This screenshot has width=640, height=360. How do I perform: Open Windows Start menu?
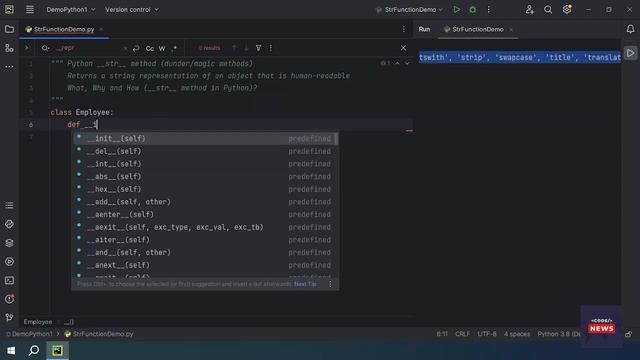click(11, 351)
